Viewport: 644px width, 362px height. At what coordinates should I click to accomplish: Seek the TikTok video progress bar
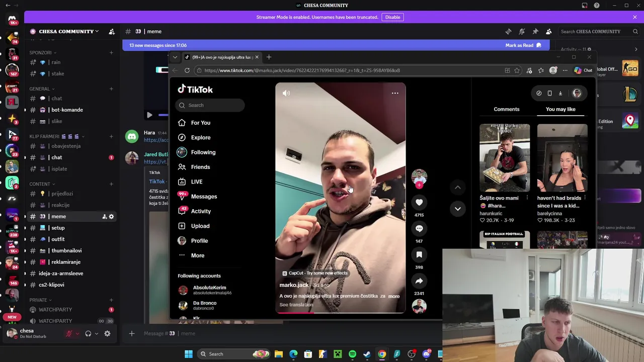point(340,312)
